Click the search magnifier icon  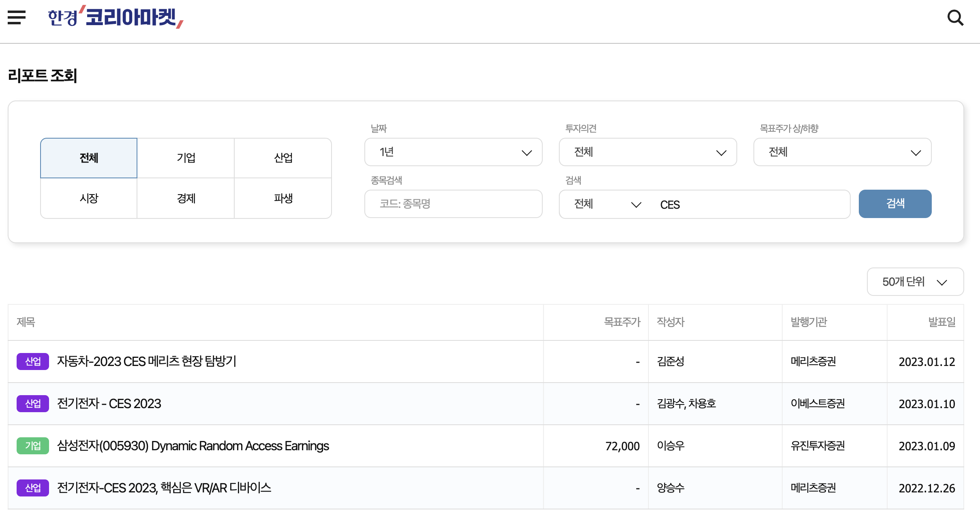[955, 18]
